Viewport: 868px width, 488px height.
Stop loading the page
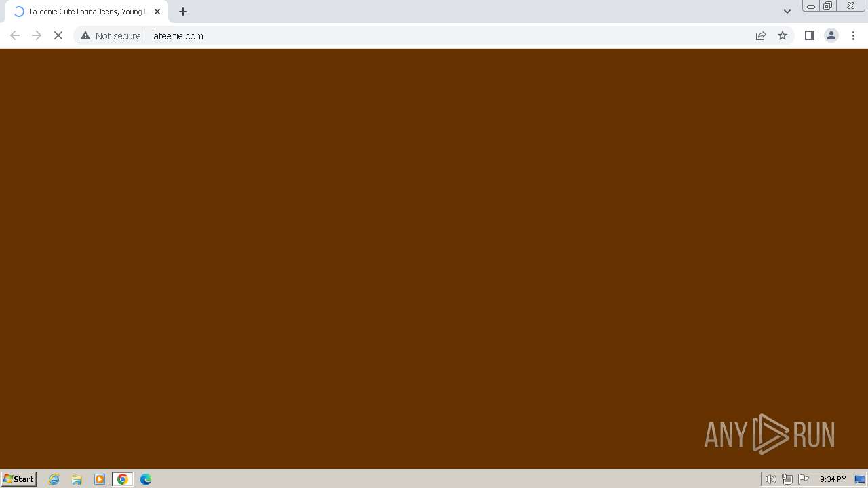coord(58,36)
